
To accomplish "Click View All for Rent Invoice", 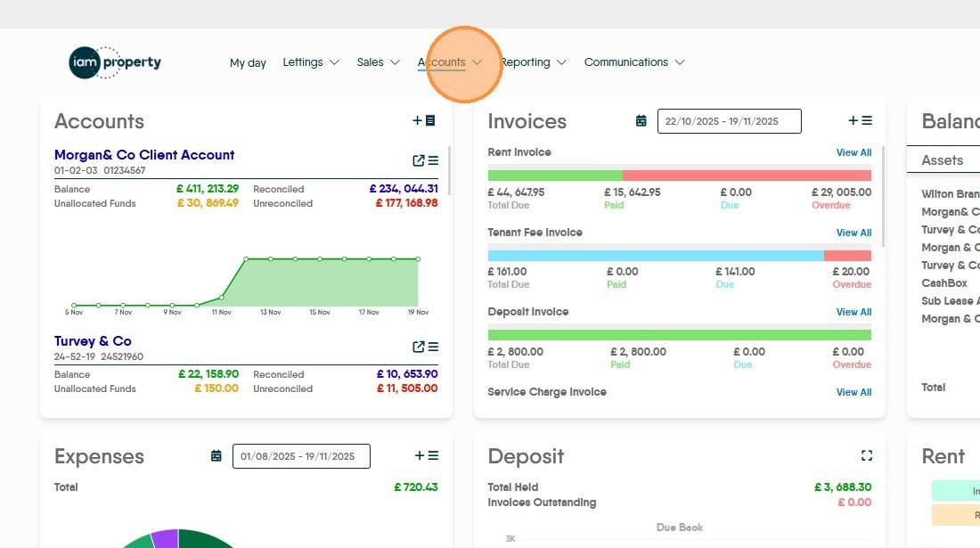I will 853,152.
